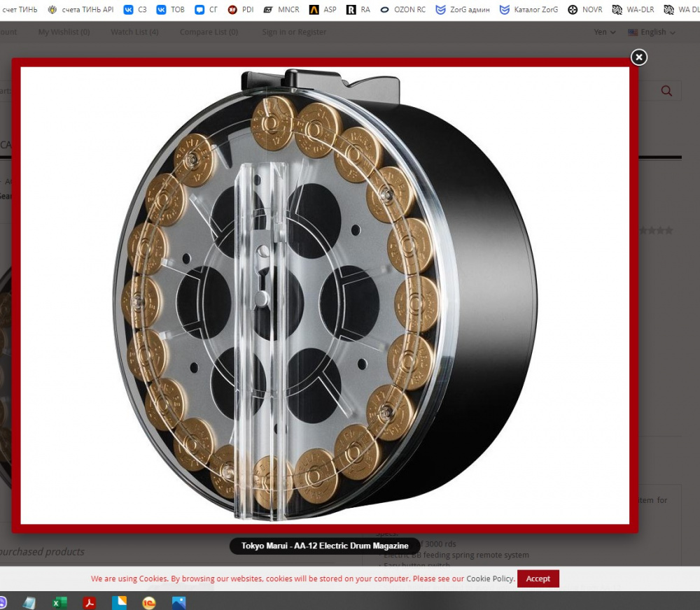
Task: Go to Compare List (0)
Action: (x=209, y=32)
